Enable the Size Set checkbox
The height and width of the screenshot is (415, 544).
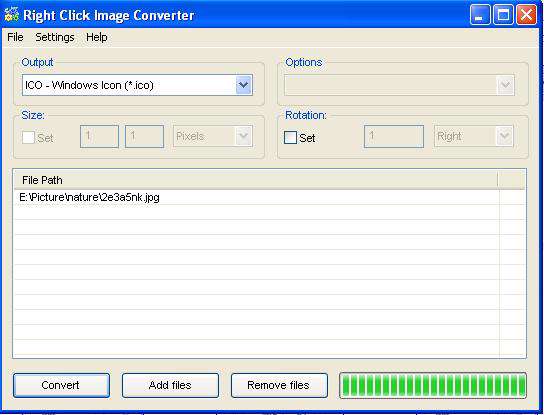click(x=28, y=137)
